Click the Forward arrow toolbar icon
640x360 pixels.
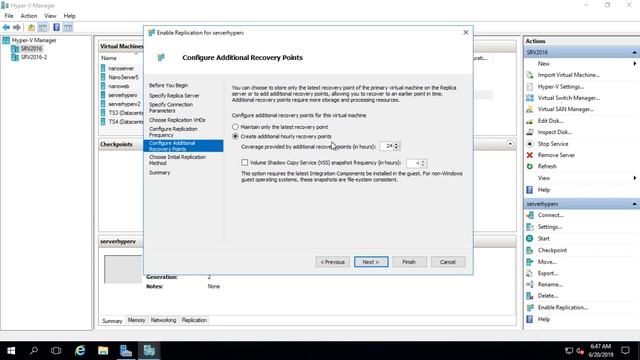(x=17, y=27)
